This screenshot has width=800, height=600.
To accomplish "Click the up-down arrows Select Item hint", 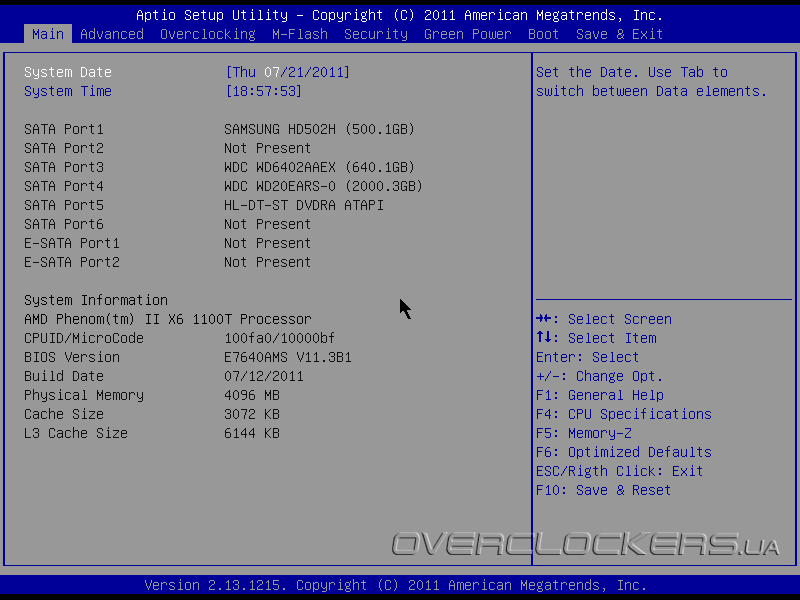I will (x=596, y=338).
